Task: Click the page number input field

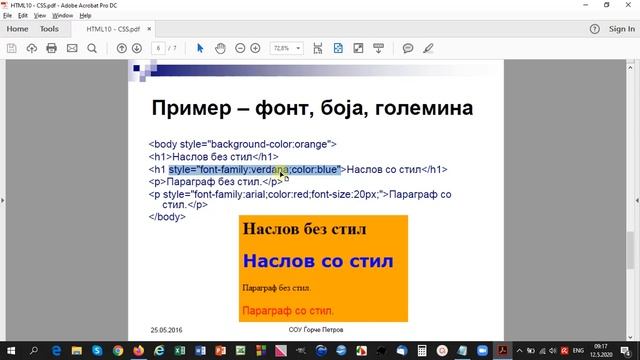Action: tap(158, 48)
